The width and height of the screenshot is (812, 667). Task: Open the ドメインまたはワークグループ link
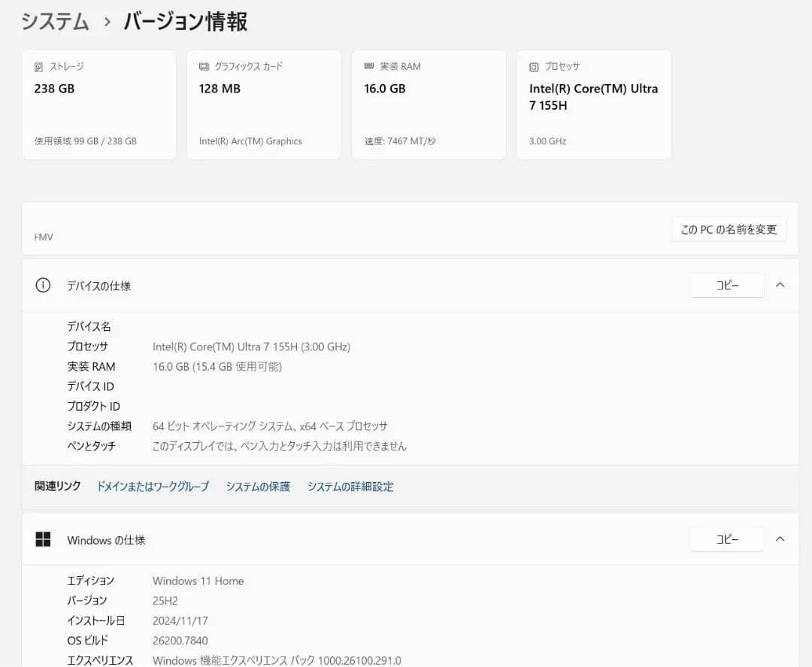point(153,487)
